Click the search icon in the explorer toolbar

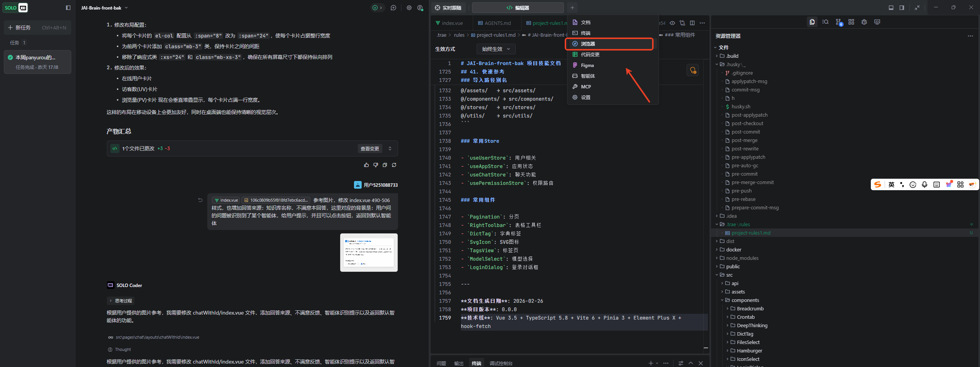[x=825, y=22]
